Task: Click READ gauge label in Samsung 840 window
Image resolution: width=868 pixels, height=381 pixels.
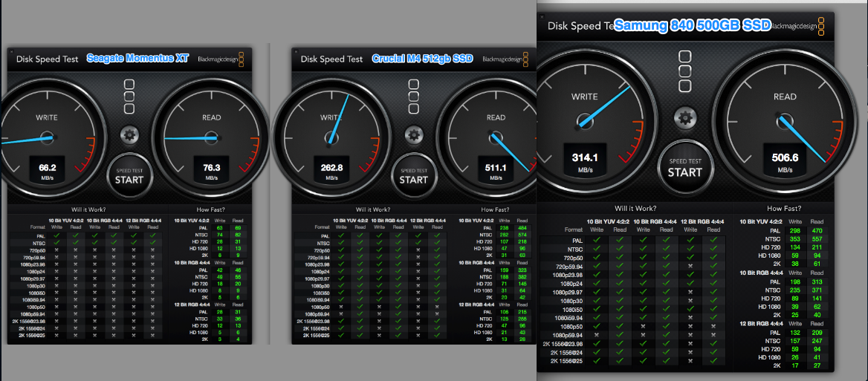Action: pos(785,97)
